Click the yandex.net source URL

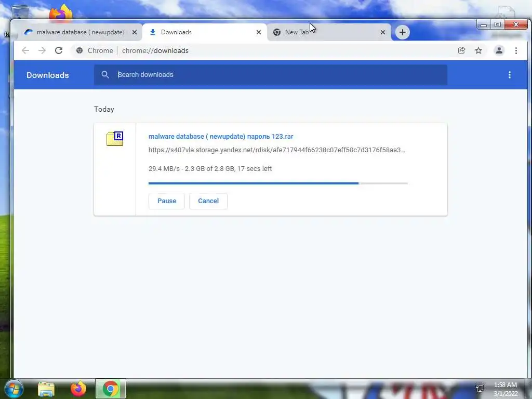point(277,150)
